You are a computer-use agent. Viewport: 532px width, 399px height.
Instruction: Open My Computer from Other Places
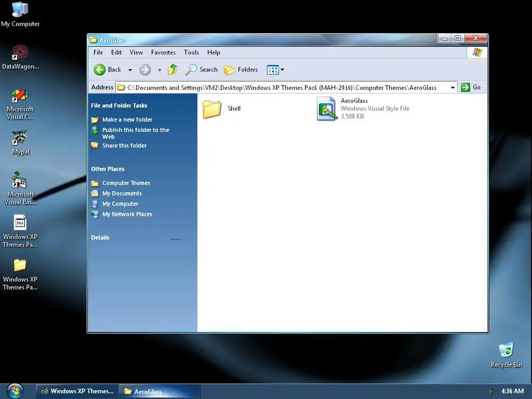(x=121, y=204)
